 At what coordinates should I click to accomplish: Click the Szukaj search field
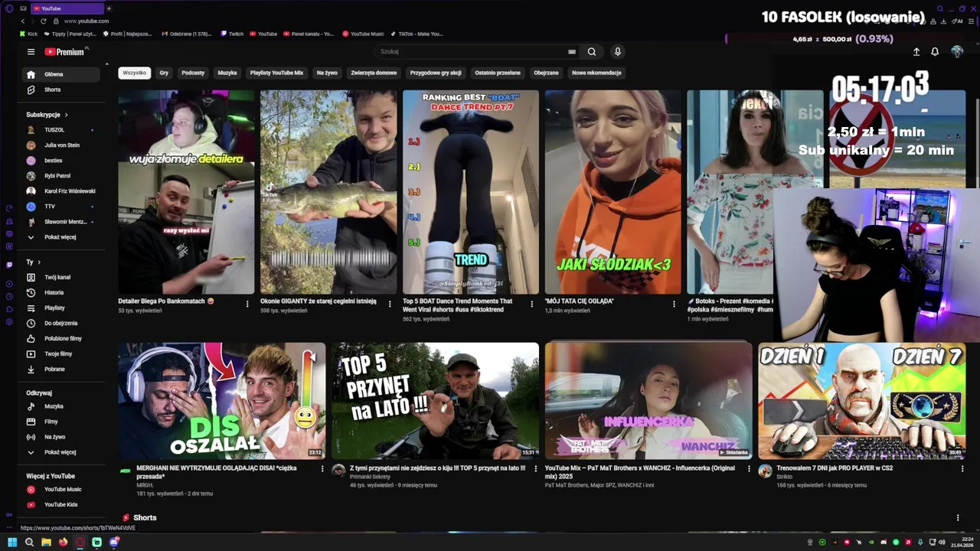471,52
